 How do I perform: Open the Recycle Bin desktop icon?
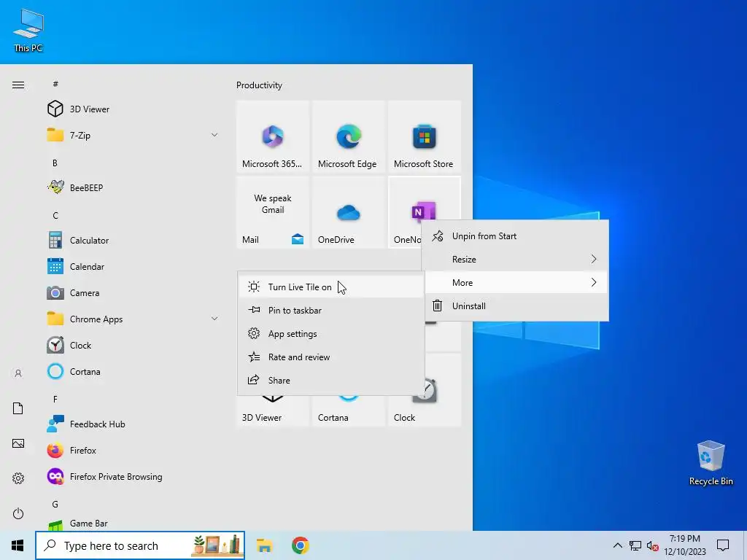(711, 463)
